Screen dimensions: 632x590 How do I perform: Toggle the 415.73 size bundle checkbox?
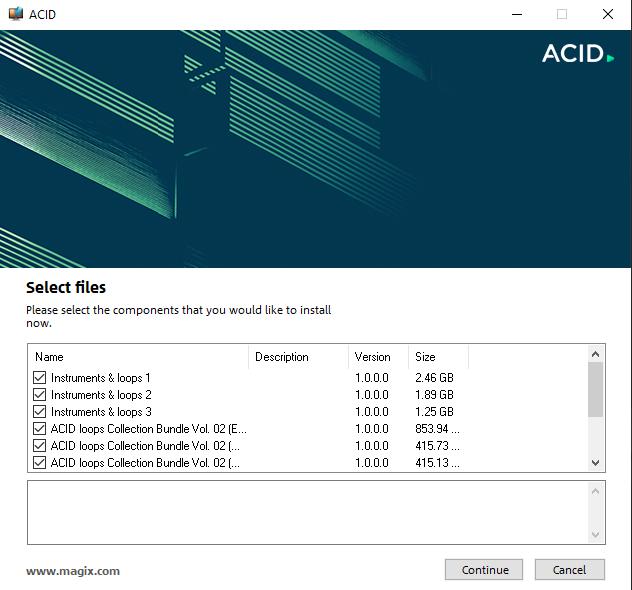[x=40, y=446]
